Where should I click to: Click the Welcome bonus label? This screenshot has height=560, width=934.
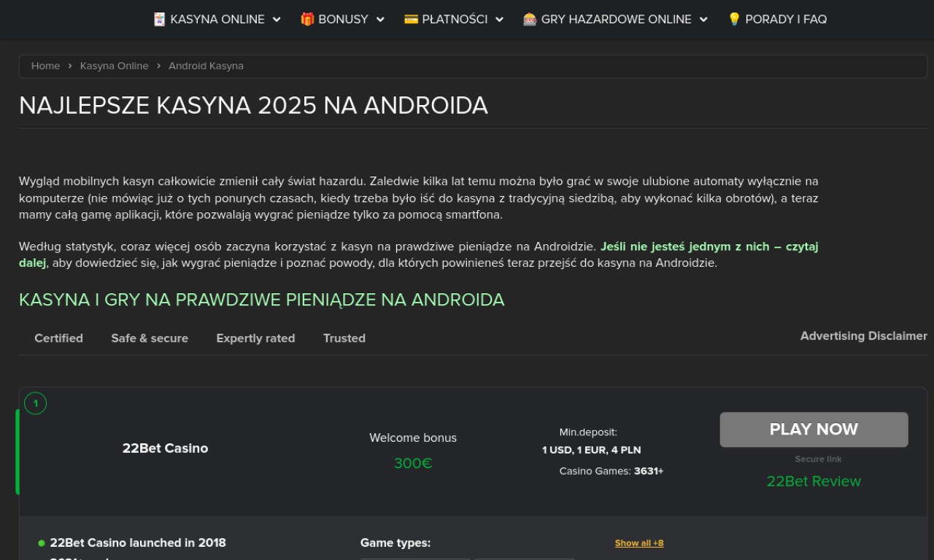click(413, 438)
